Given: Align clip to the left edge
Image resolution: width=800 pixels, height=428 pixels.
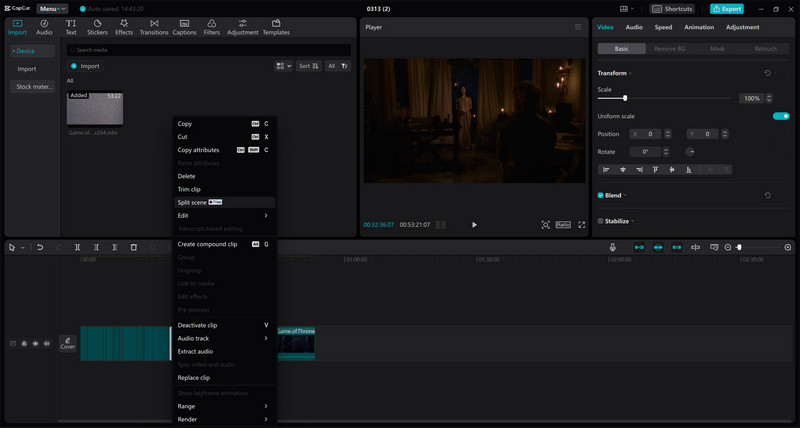Looking at the screenshot, I should pos(606,170).
